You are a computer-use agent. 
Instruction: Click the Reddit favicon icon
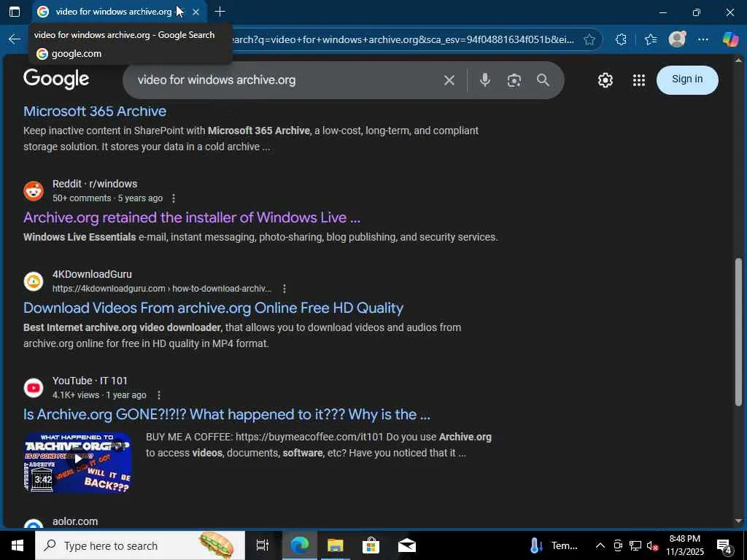[34, 191]
